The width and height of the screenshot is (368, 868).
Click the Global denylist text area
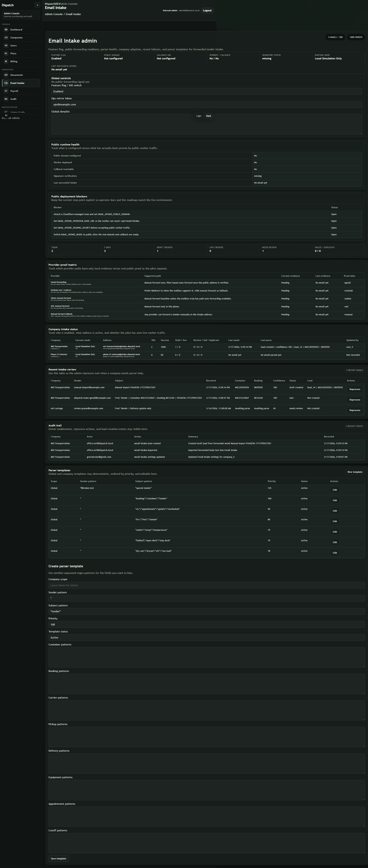(207, 124)
